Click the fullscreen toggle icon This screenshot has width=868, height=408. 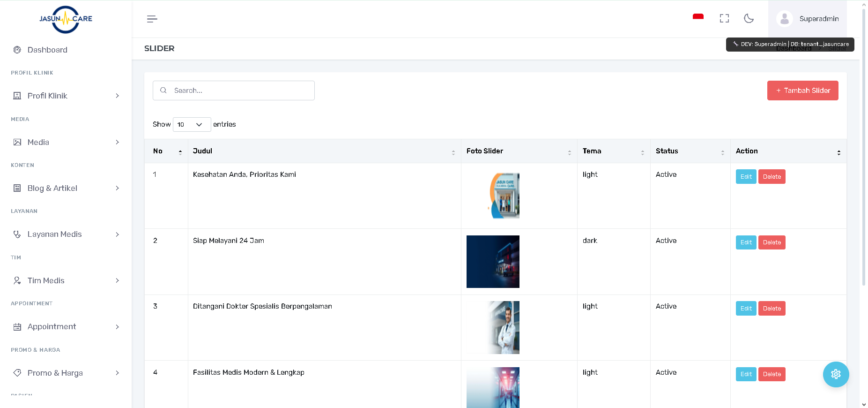pos(724,18)
